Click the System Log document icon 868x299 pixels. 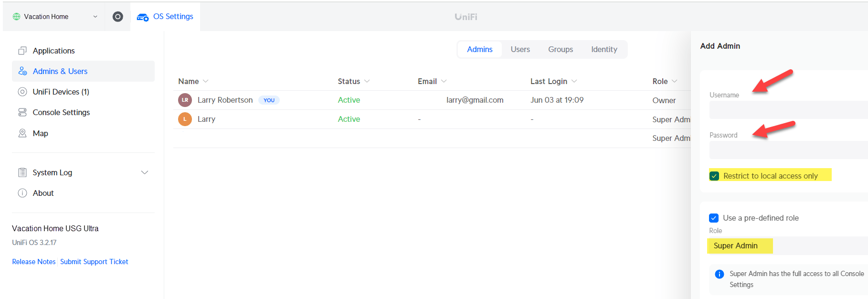tap(22, 172)
